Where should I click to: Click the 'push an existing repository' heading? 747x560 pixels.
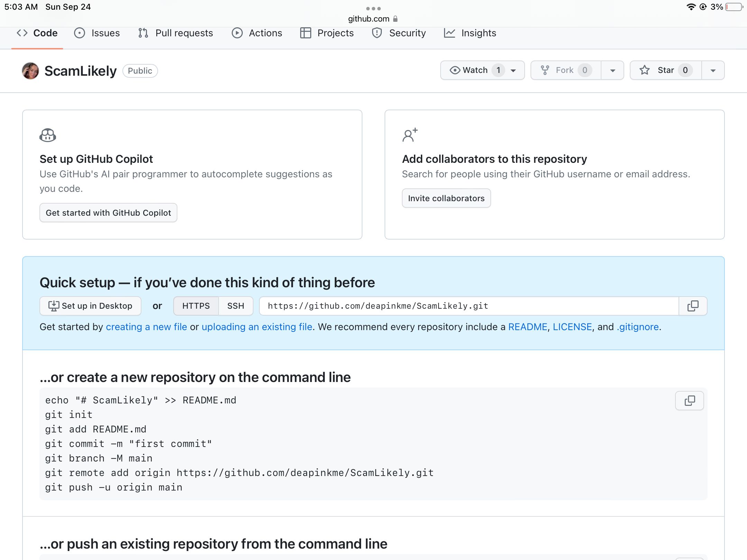[213, 544]
